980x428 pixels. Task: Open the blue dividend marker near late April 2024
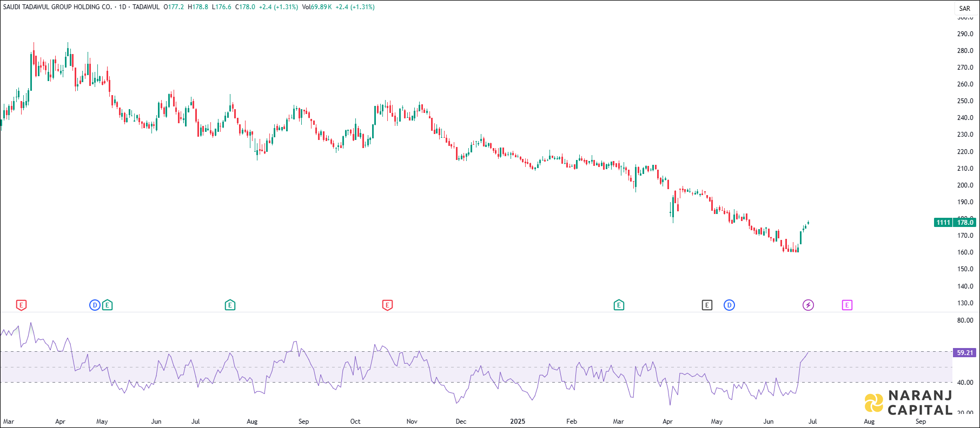click(95, 305)
